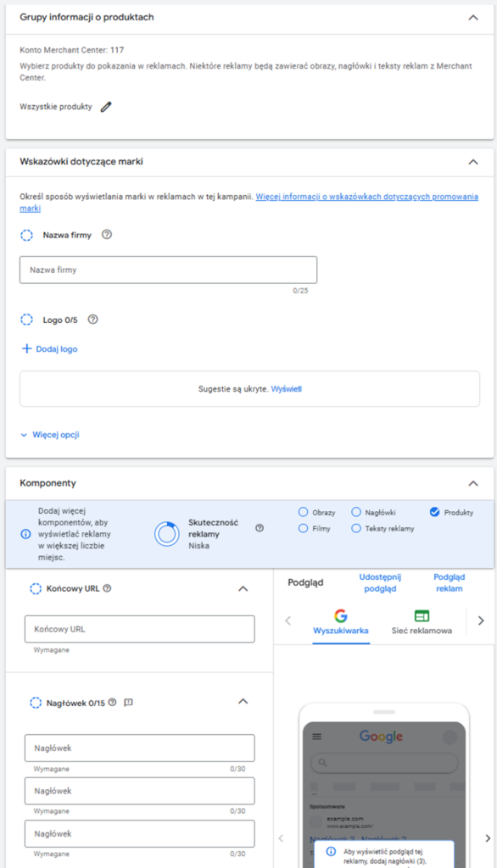Viewport: 497px width, 868px height.
Task: Collapse the Grupy informacji o produktach section
Action: pyautogui.click(x=473, y=18)
